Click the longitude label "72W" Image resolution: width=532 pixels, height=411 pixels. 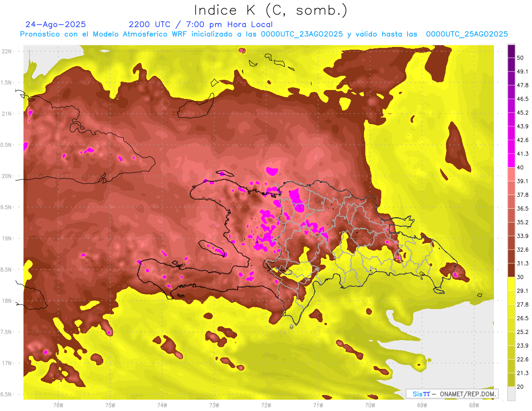coord(266,405)
